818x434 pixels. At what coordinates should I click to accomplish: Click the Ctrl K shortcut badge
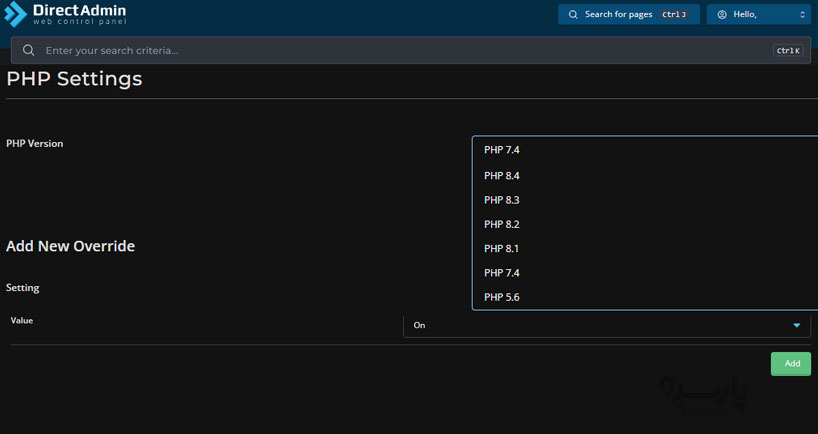[x=788, y=51]
